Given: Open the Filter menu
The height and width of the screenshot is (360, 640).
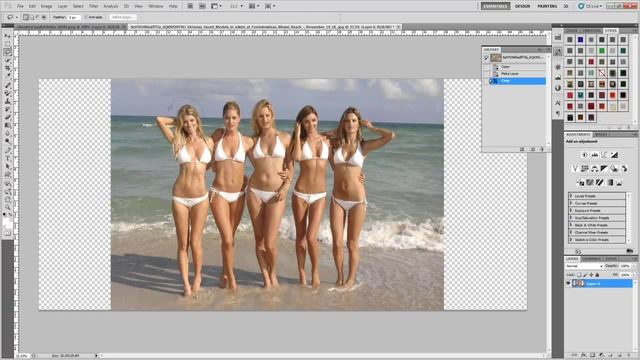Looking at the screenshot, I should [x=93, y=6].
